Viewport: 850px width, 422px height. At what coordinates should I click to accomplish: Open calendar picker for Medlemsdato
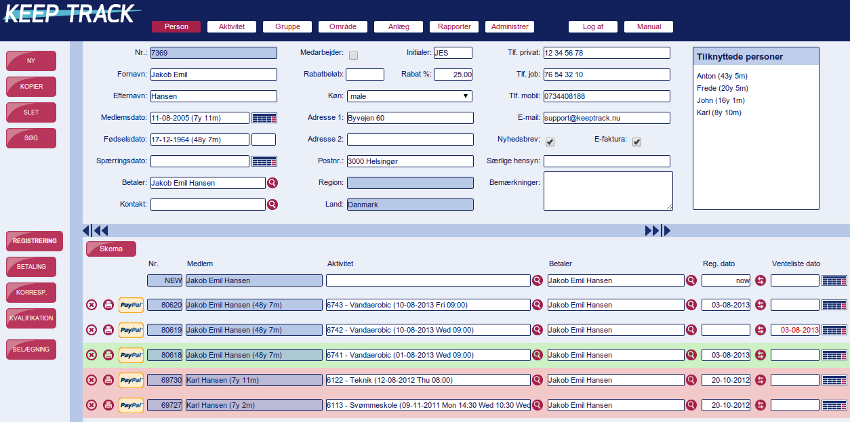(x=264, y=118)
